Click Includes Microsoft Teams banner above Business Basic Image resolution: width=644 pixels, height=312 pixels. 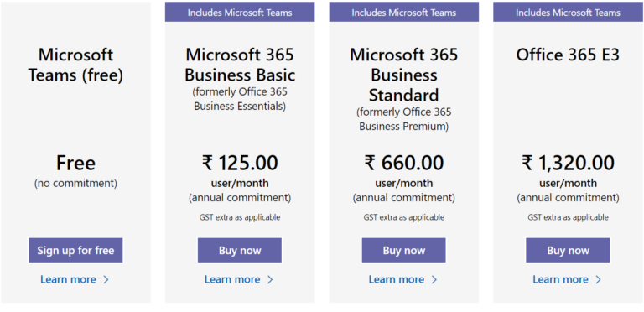click(x=240, y=12)
